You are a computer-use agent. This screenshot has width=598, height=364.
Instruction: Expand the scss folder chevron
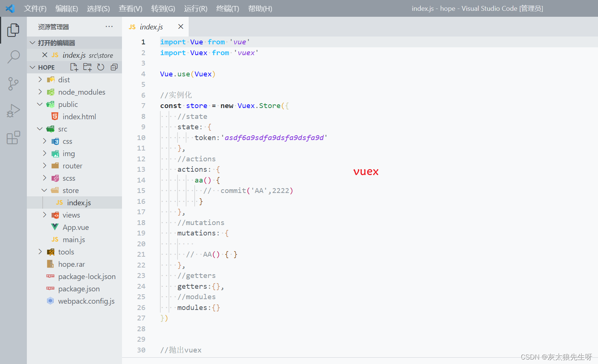coord(44,178)
